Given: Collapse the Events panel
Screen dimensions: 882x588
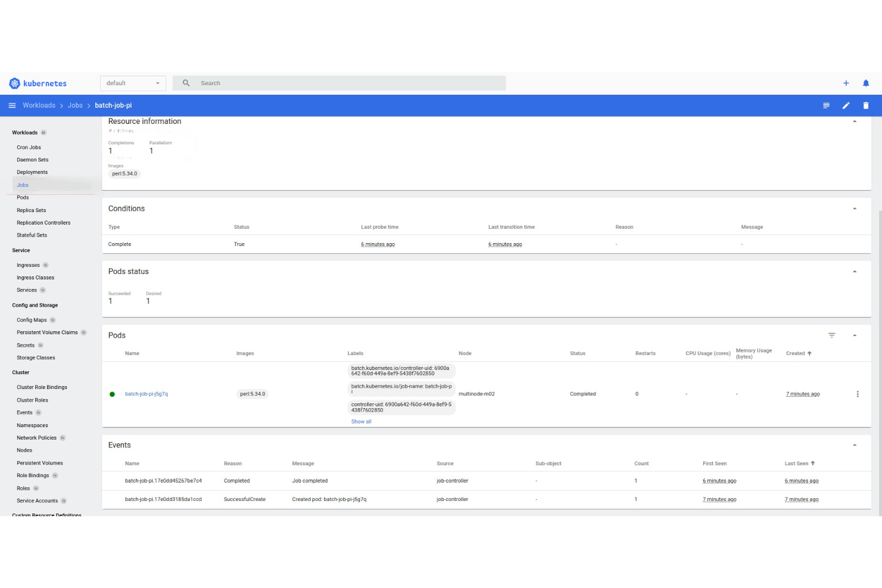Looking at the screenshot, I should [855, 444].
